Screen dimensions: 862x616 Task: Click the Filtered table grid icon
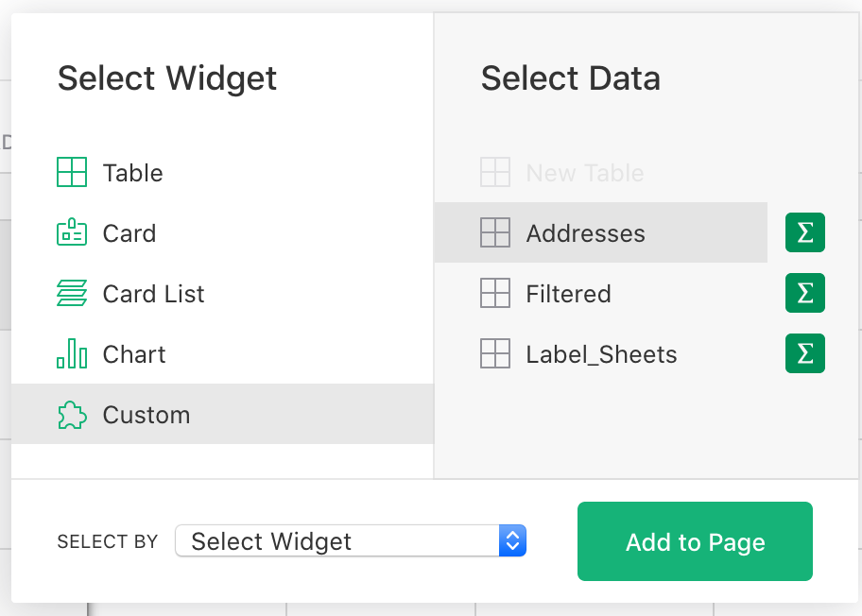495,294
